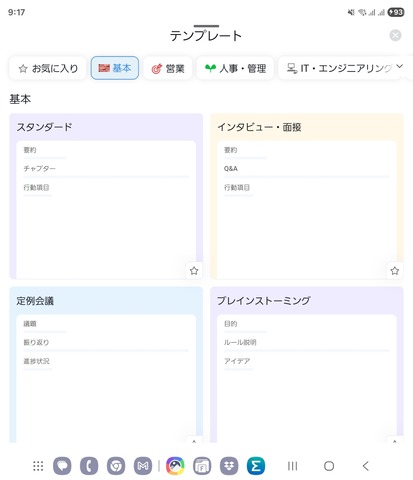This screenshot has height=480, width=413.
Task: Choose the 定例会議 template card
Action: click(x=106, y=365)
